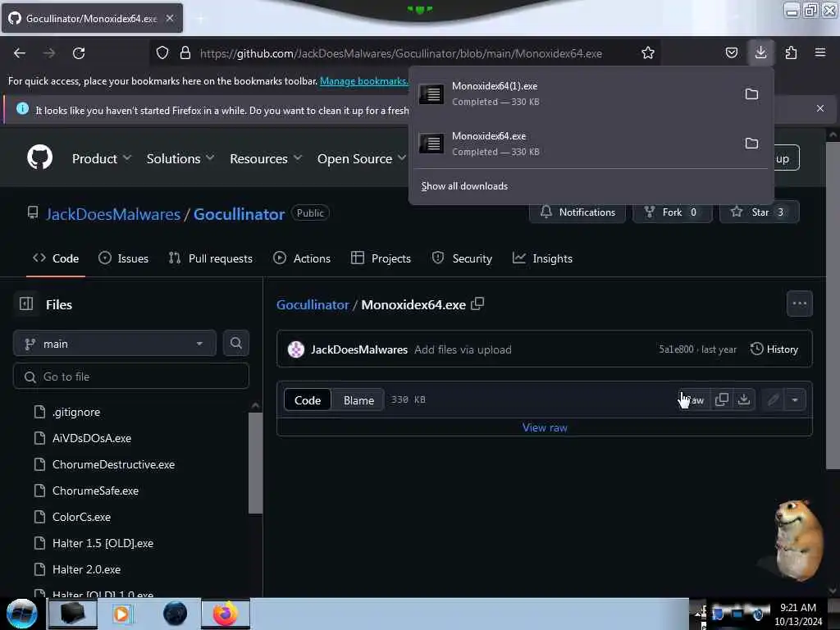Viewport: 840px width, 630px height.
Task: Open the edit options caret dropdown
Action: [x=795, y=399]
